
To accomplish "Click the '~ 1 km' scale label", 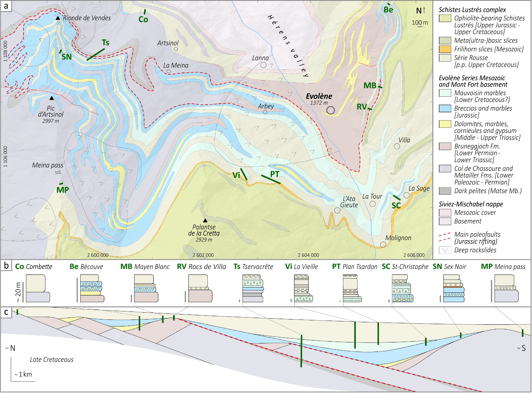I will pyautogui.click(x=23, y=374).
